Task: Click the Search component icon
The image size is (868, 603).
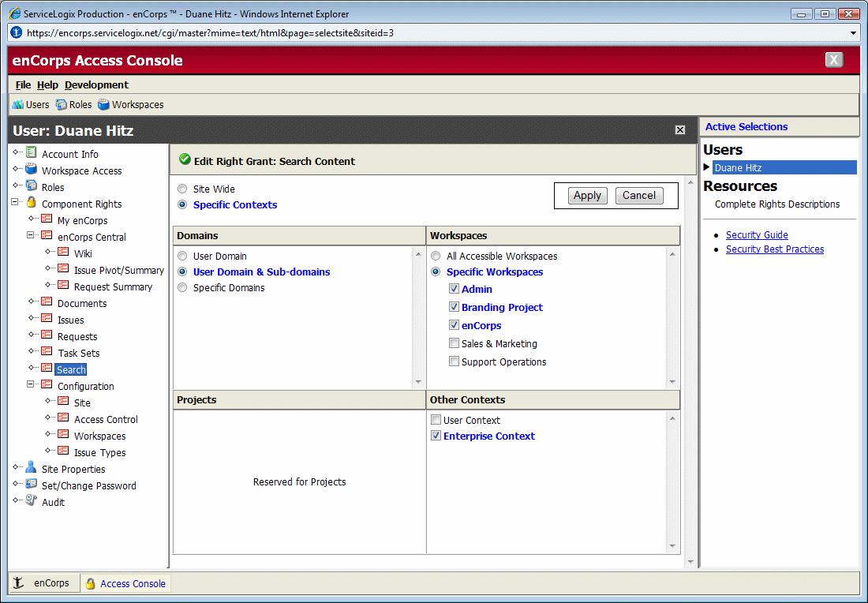Action: click(47, 369)
